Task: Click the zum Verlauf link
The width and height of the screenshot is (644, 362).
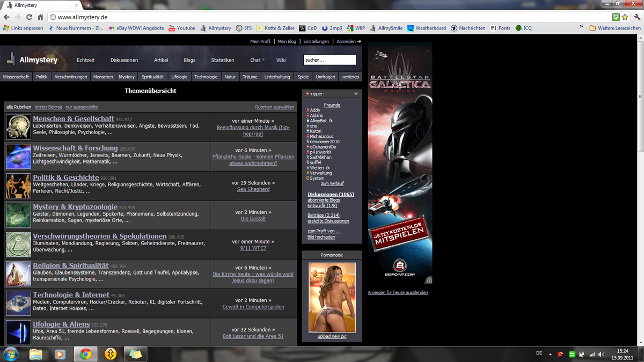Action: click(x=332, y=184)
